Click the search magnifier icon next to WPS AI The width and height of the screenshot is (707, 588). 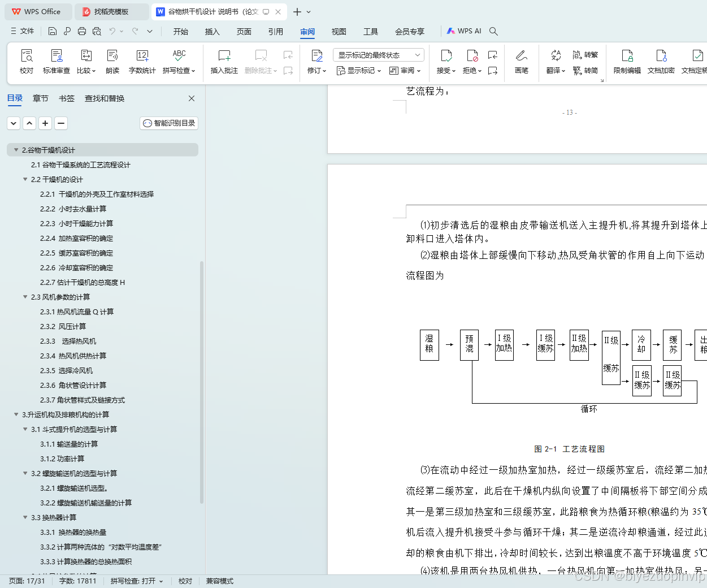point(493,31)
